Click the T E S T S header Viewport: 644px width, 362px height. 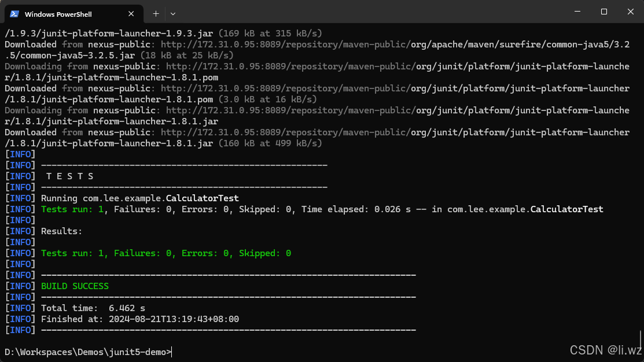69,176
